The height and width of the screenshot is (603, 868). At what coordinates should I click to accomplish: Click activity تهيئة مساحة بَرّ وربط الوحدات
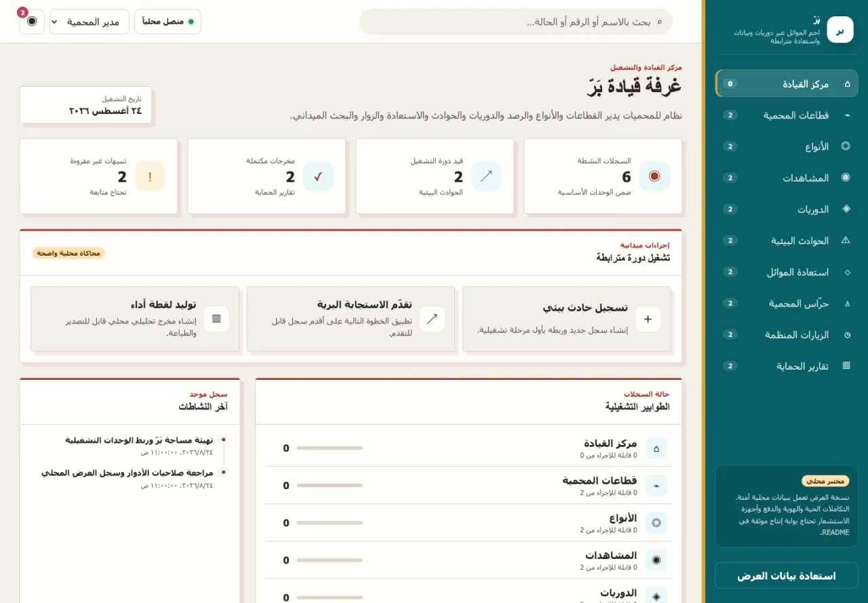(x=139, y=440)
